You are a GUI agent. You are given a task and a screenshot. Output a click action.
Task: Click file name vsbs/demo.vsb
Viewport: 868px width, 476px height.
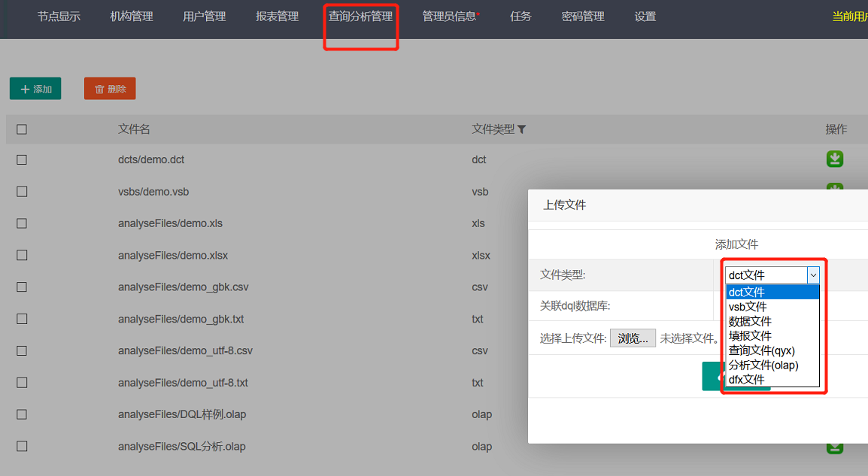coord(153,192)
